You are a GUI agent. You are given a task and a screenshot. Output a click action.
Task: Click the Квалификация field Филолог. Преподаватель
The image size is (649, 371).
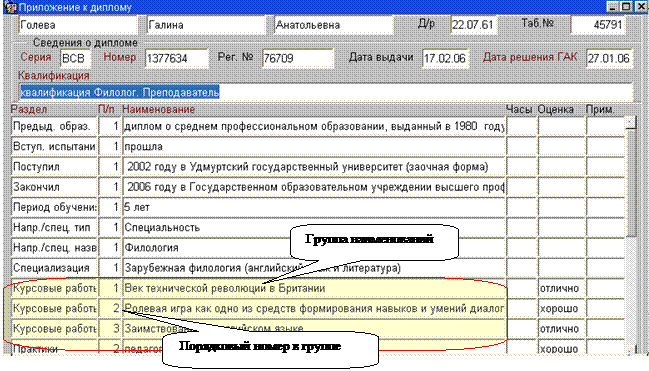(x=326, y=92)
